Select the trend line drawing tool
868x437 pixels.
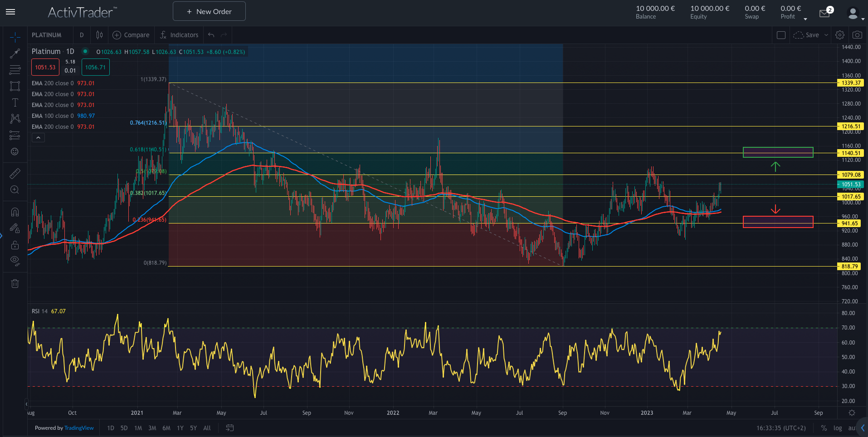click(15, 53)
